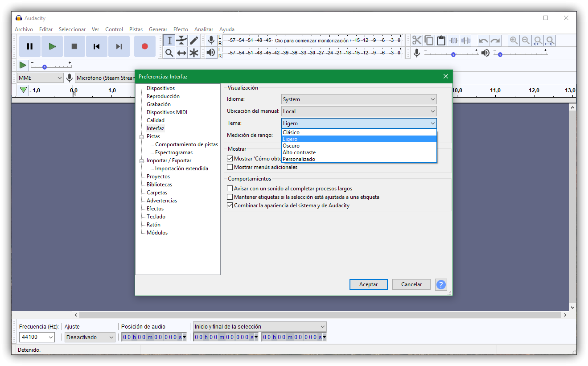Click the 'Posición de audio' time field

click(154, 337)
